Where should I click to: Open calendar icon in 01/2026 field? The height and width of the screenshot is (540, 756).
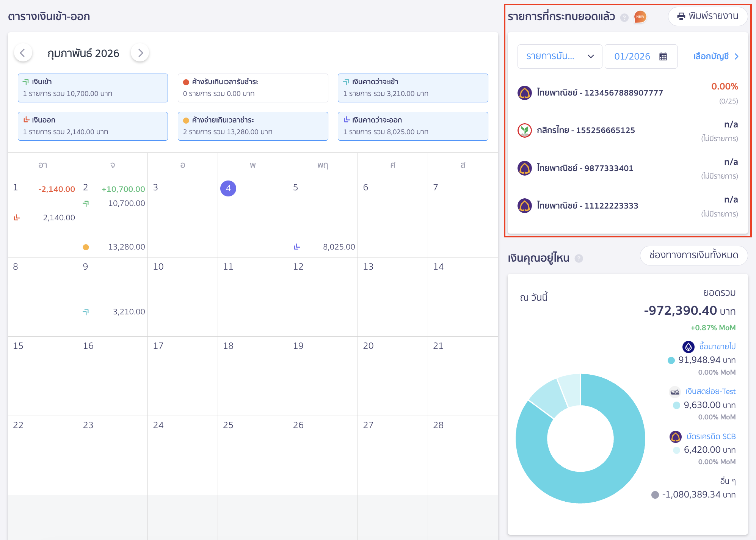[x=663, y=57]
